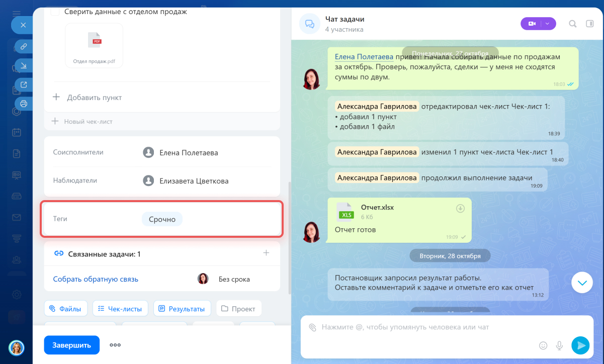Open the Файлы tab chip
The width and height of the screenshot is (604, 364).
click(66, 309)
